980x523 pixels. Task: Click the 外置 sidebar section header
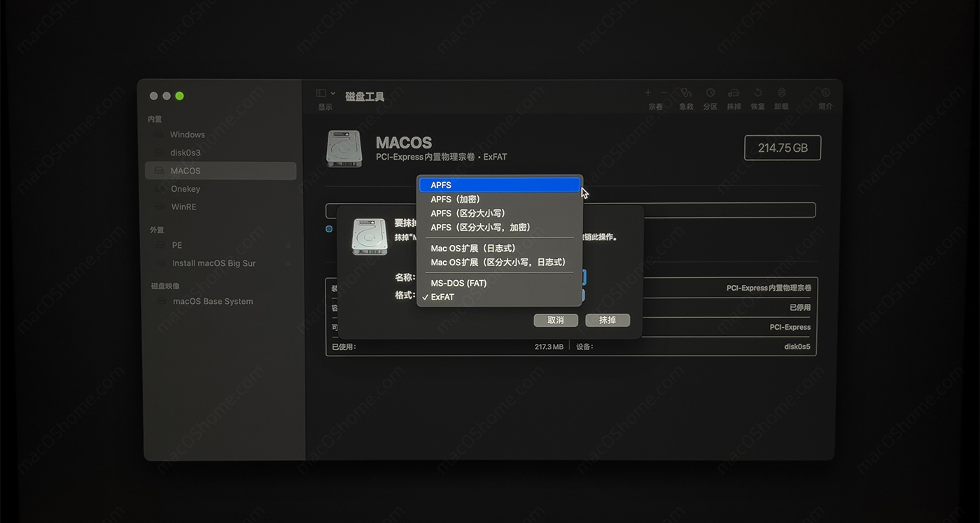point(157,230)
